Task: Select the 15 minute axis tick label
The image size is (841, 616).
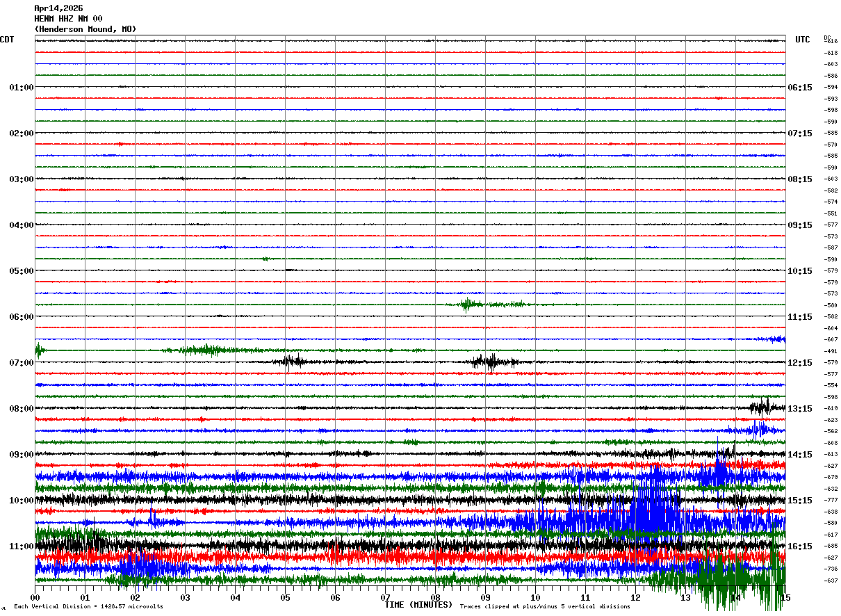Action: click(785, 598)
